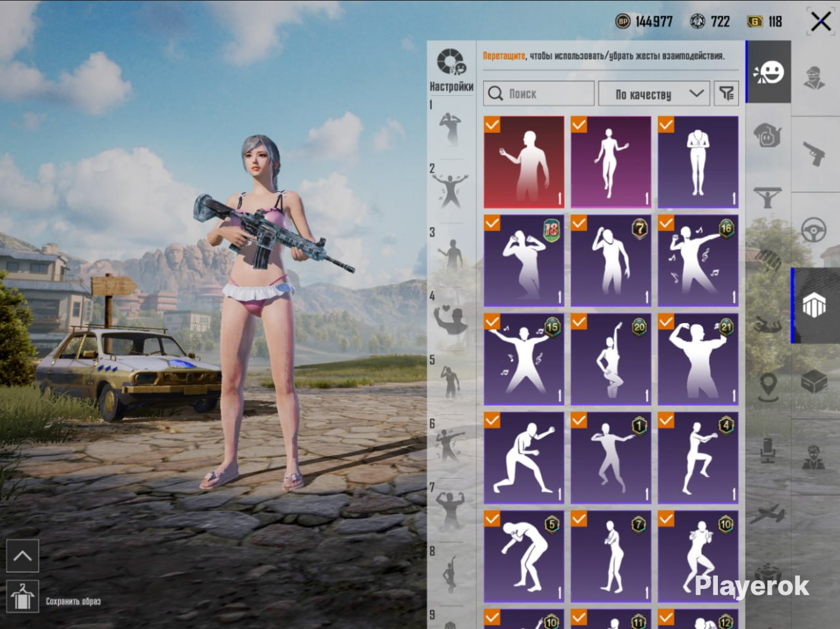840x629 pixels.
Task: Open the lying figure category icon
Action: (768, 324)
